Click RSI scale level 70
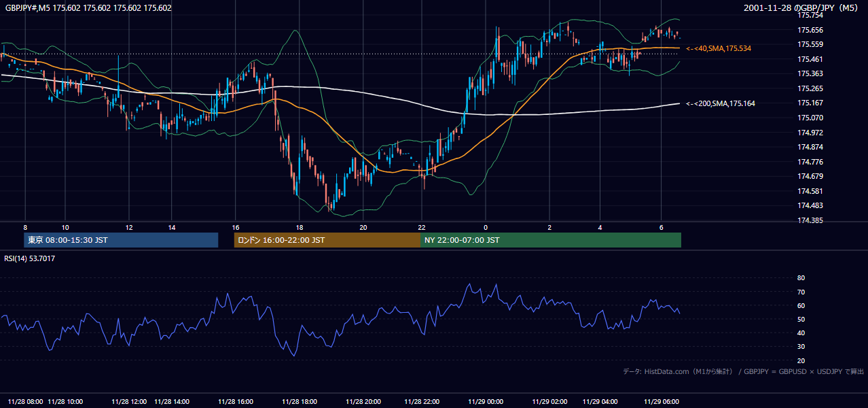 coord(801,292)
